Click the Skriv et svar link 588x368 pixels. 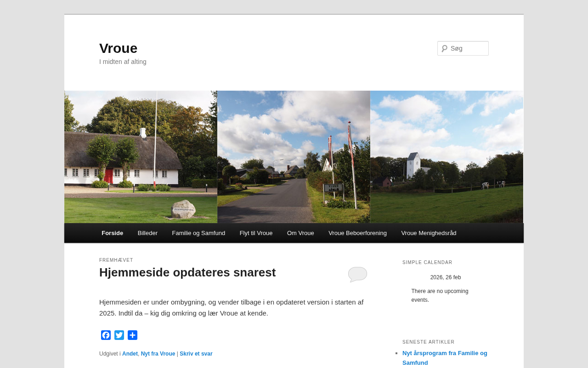tap(196, 354)
